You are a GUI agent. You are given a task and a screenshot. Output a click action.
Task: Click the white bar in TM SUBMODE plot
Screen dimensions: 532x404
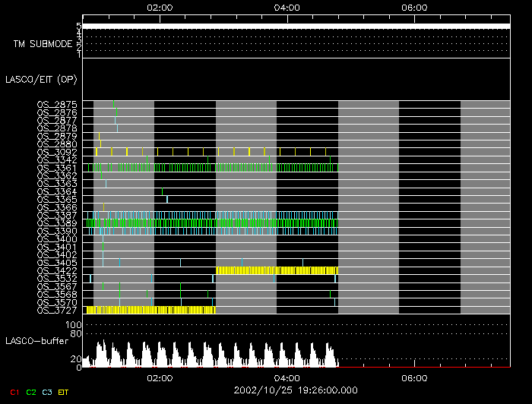296,27
